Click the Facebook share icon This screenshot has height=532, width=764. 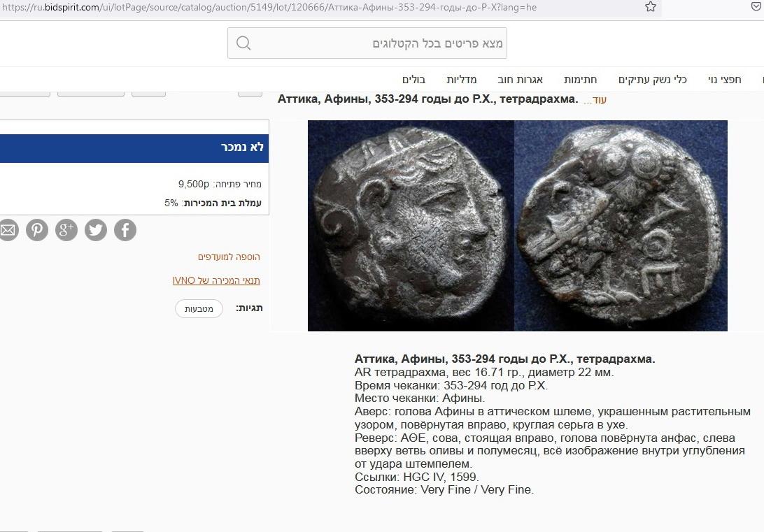pos(125,230)
